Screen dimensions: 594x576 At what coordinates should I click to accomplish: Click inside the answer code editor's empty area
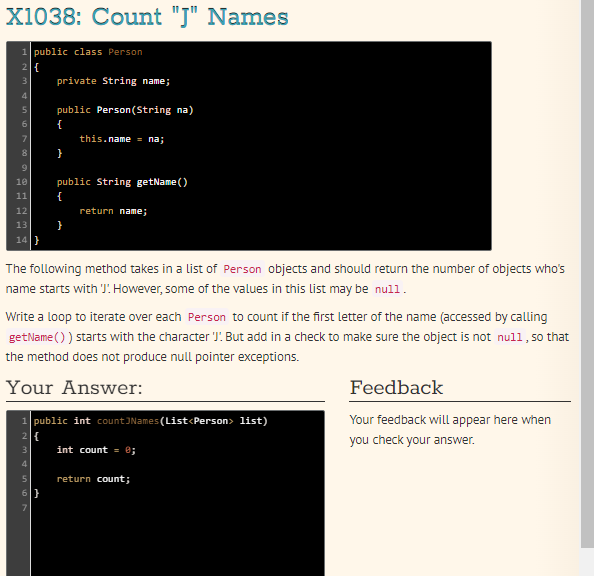[x=177, y=542]
